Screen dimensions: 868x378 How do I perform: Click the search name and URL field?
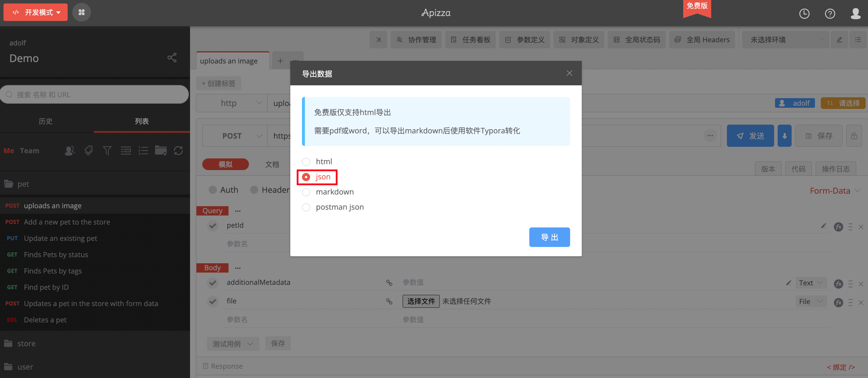(x=94, y=95)
